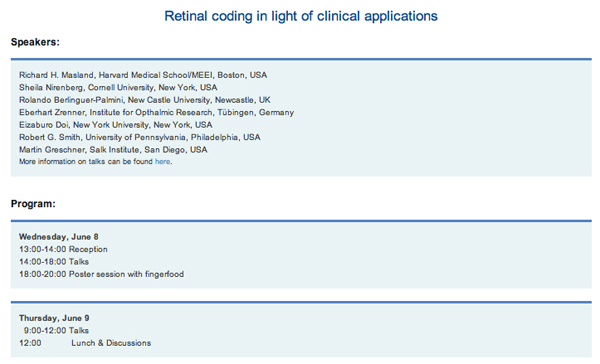This screenshot has width=600, height=364.
Task: Click the 13:00-14:00 Reception entry
Action: tap(63, 249)
